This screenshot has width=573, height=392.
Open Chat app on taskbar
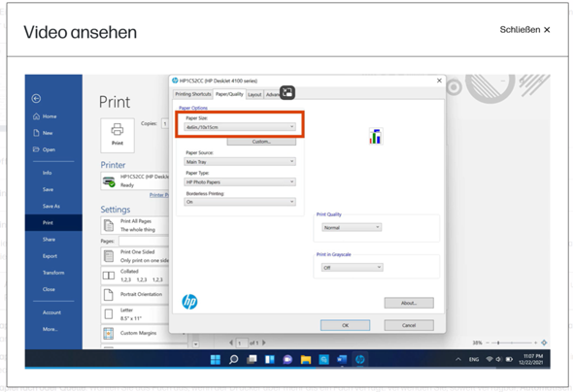click(x=287, y=360)
